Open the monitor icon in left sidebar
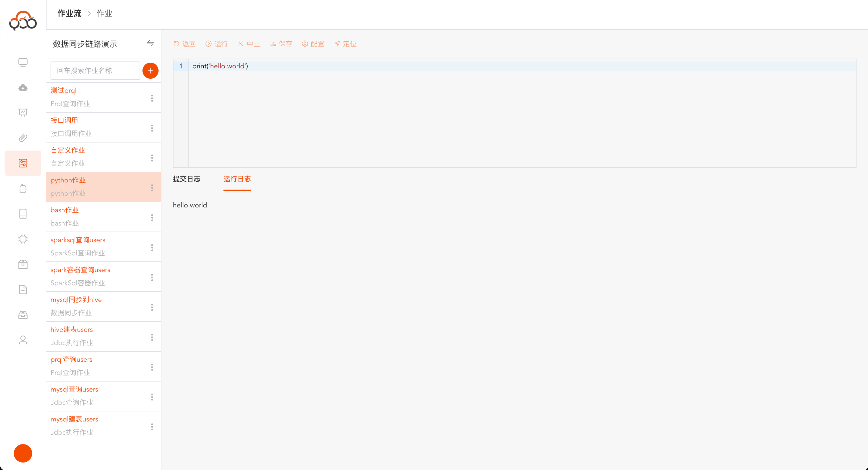The image size is (868, 470). tap(23, 62)
